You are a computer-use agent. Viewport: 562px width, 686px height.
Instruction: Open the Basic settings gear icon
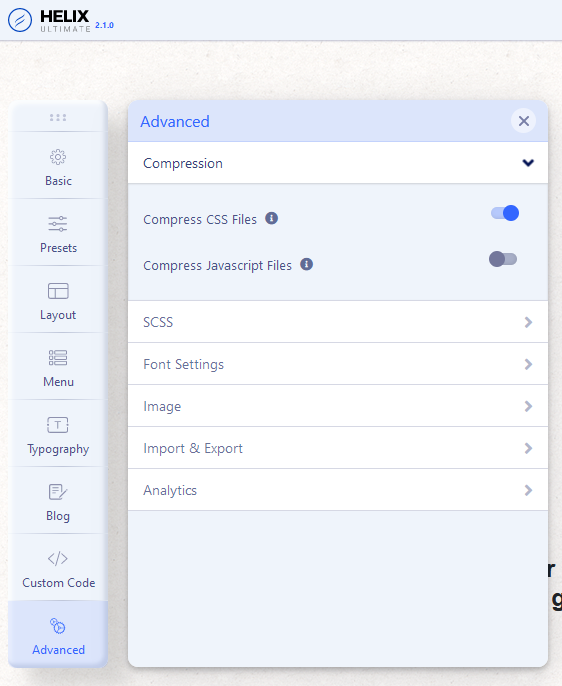pos(58,157)
